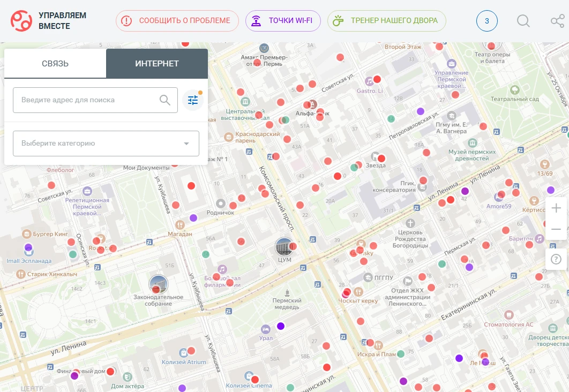Zoom out the map with minus button
Screen dimensions: 569x392
coord(556,229)
